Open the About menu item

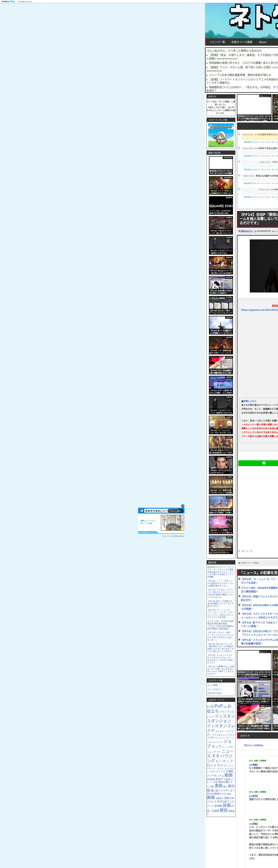point(263,42)
